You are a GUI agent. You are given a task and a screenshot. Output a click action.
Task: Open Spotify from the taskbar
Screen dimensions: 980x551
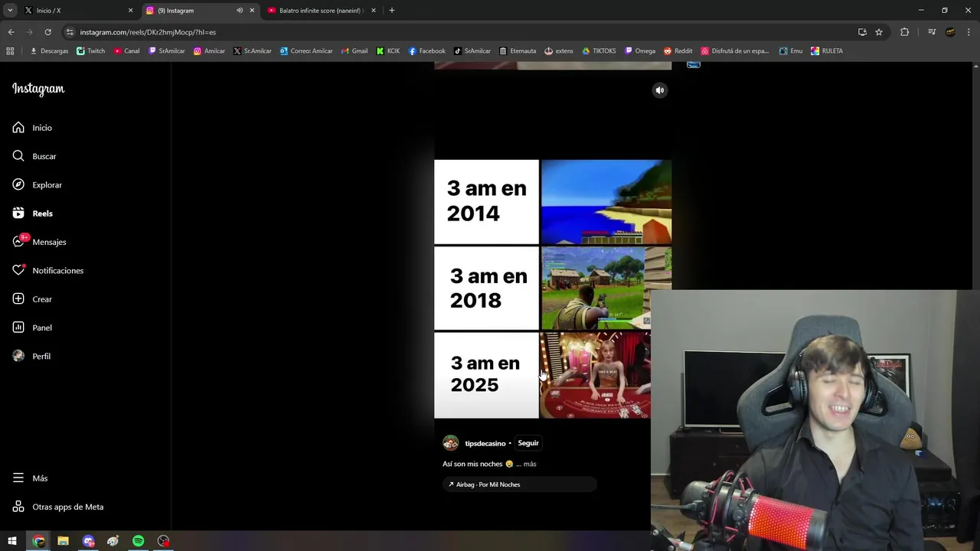(138, 541)
